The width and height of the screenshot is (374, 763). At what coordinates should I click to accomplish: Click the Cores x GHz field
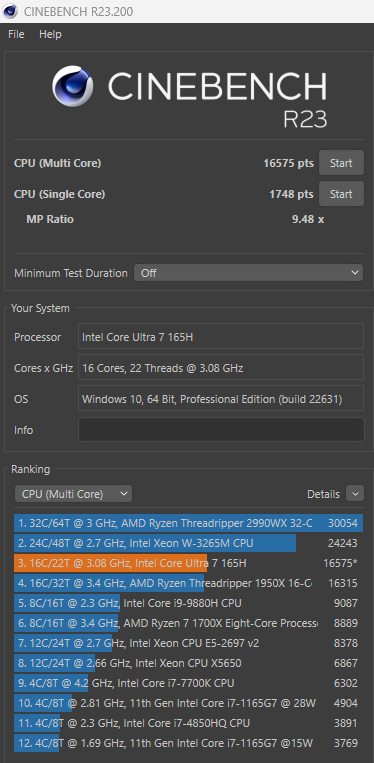pyautogui.click(x=221, y=368)
